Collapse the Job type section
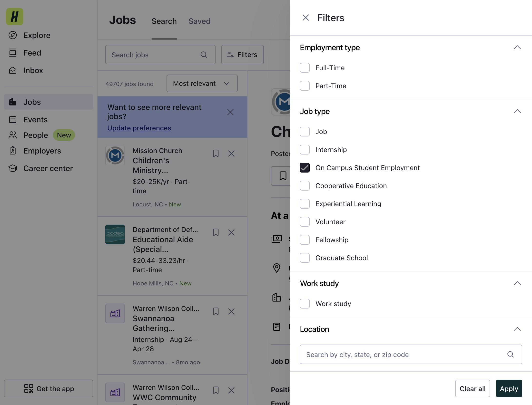The width and height of the screenshot is (532, 405). 517,111
